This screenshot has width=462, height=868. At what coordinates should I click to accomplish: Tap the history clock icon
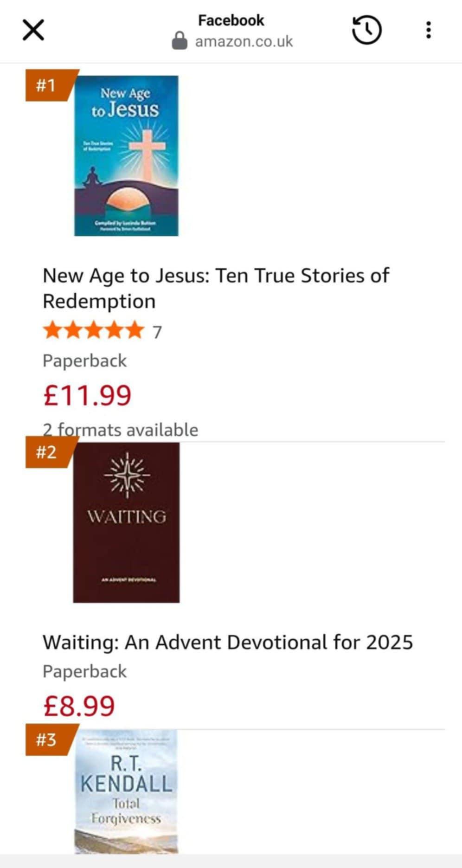(366, 30)
